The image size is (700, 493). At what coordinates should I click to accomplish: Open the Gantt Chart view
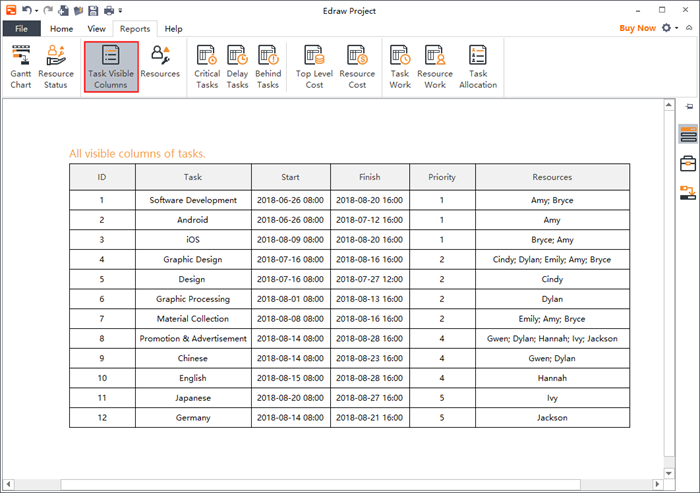tap(21, 67)
